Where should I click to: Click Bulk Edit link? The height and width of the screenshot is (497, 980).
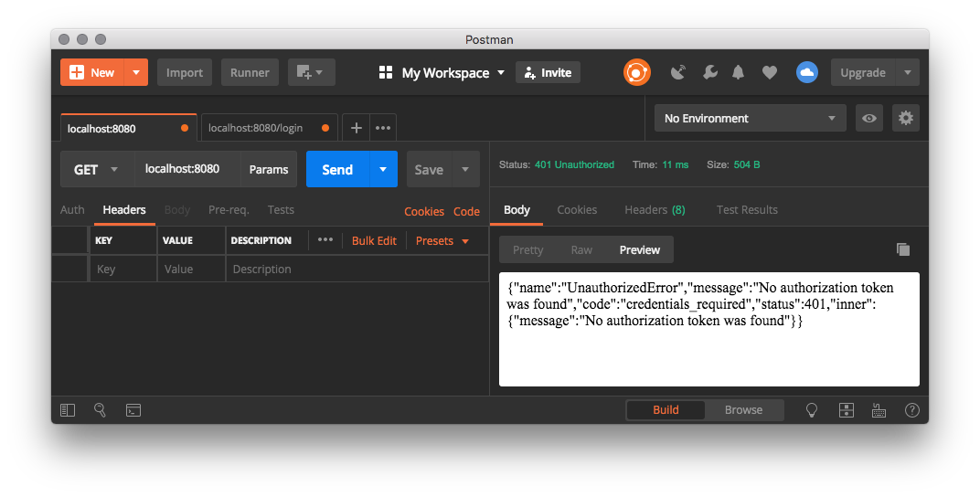(374, 241)
